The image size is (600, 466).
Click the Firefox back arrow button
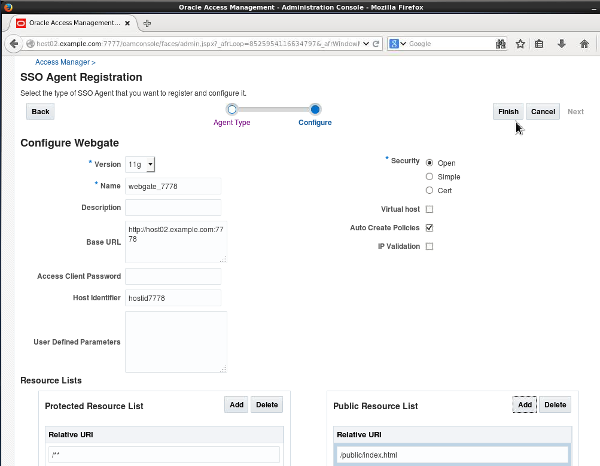coord(14,44)
